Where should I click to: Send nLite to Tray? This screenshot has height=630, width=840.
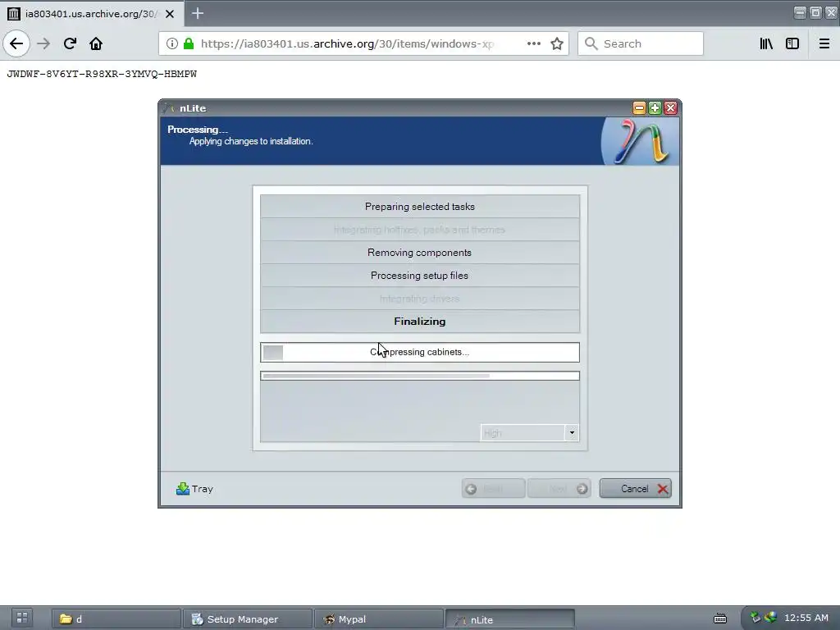tap(194, 489)
